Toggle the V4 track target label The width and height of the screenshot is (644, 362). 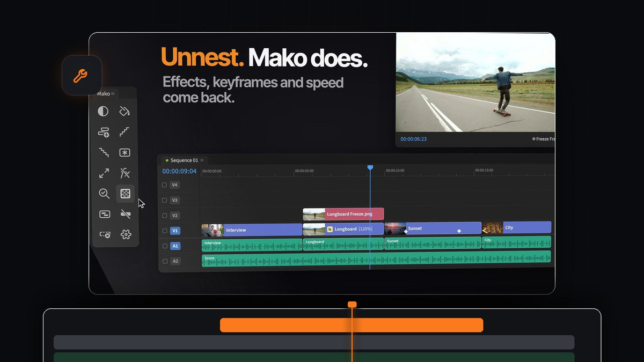pos(174,185)
